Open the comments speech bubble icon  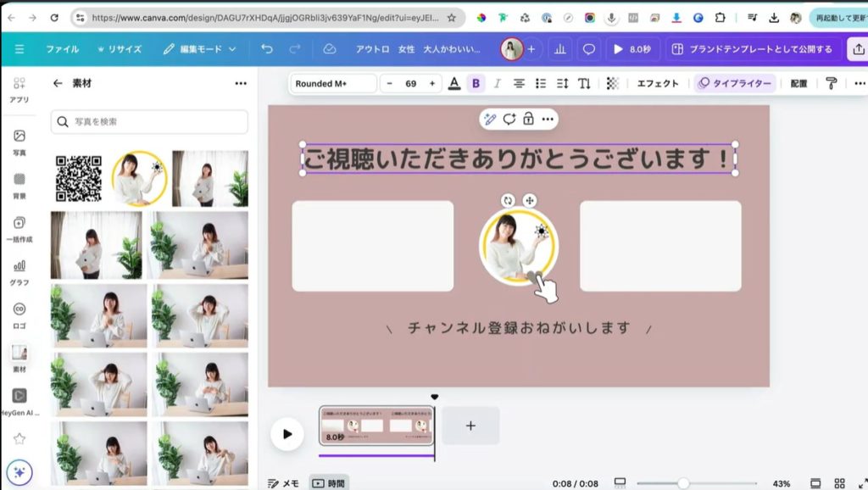[588, 49]
